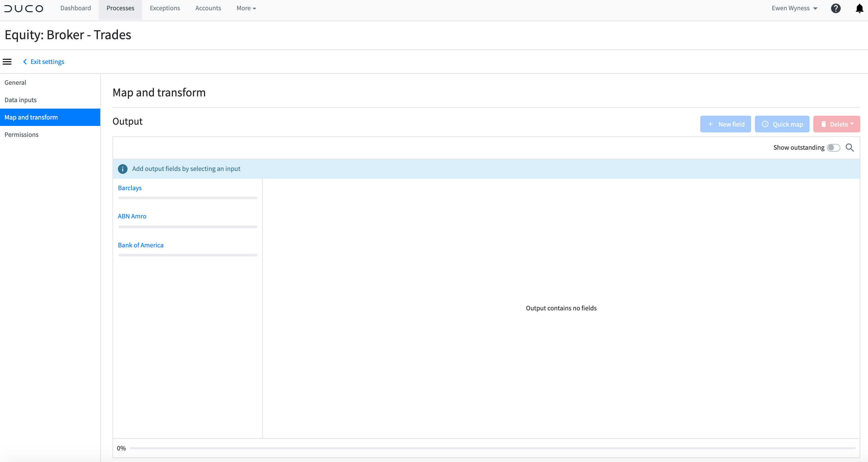
Task: Click the search magnifier near Show outstanding
Action: 850,147
